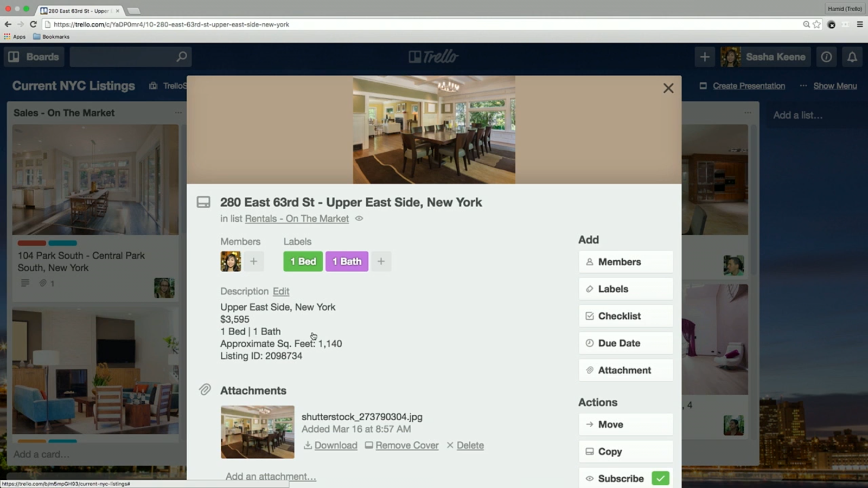Click the extension icon next to bookmark star

click(832, 24)
